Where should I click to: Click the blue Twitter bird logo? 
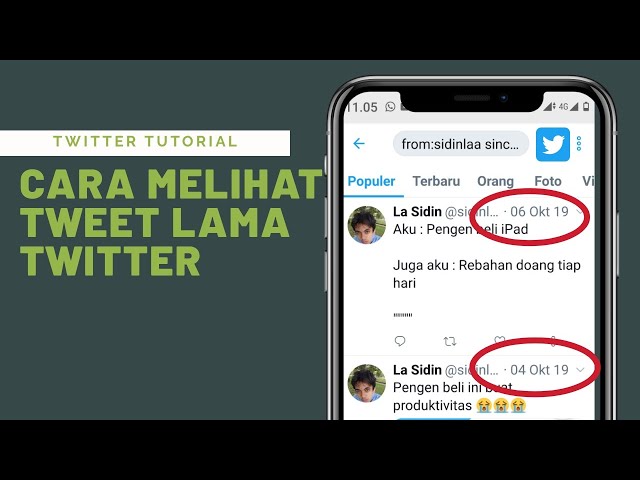553,144
